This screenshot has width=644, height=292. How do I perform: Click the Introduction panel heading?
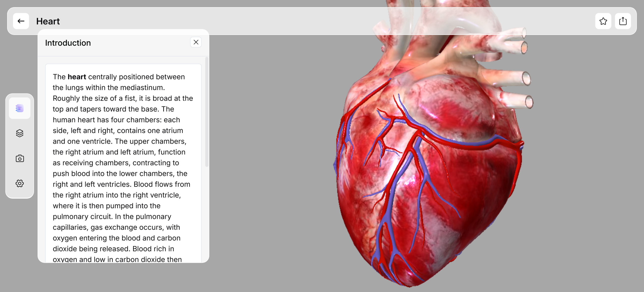pos(68,43)
